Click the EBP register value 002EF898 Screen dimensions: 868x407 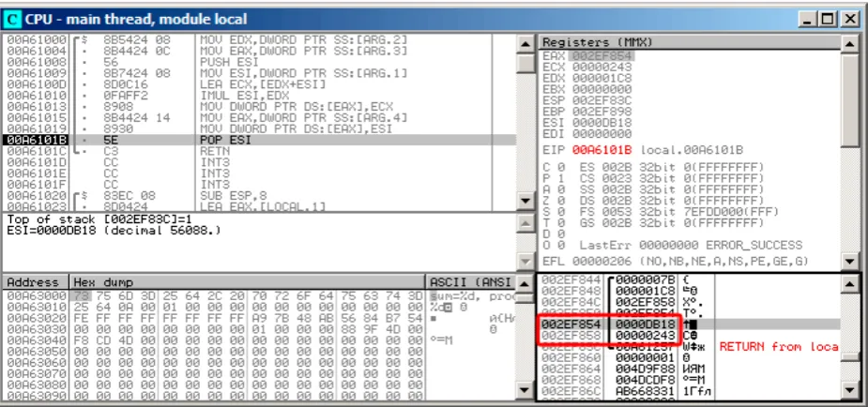click(602, 112)
